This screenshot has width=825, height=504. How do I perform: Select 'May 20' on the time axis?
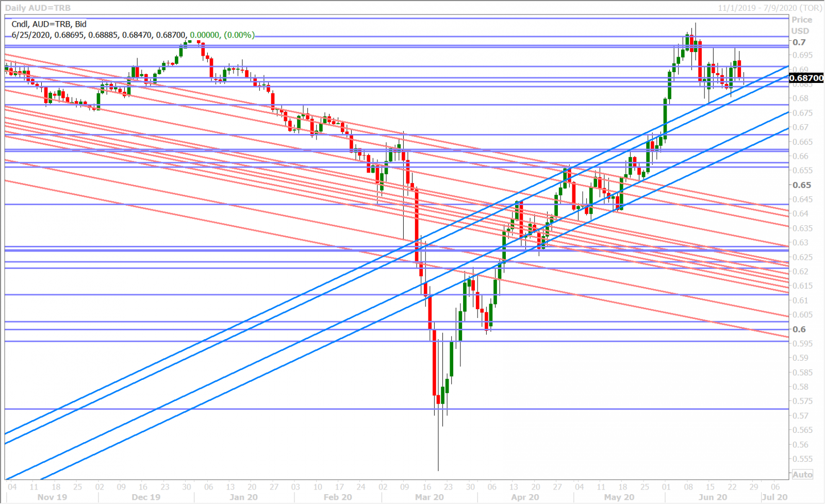coord(619,497)
